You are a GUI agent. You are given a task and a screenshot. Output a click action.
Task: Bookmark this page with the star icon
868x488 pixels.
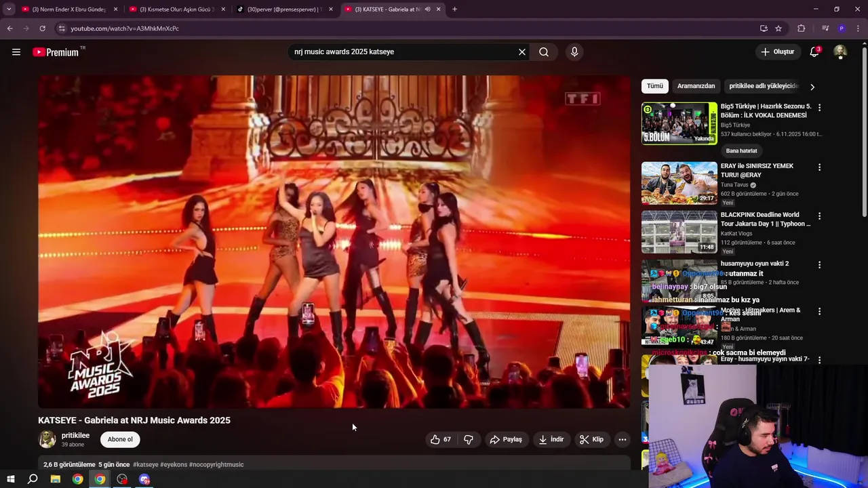tap(778, 28)
